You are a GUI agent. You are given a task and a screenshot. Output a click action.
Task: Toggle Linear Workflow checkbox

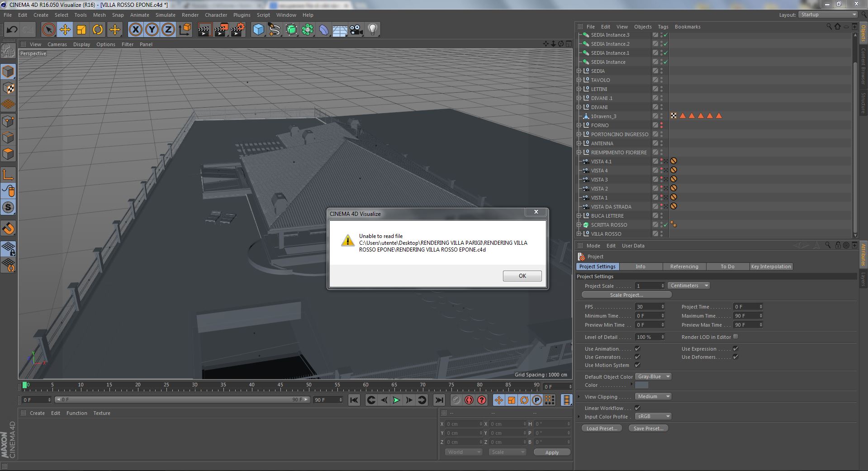pyautogui.click(x=637, y=408)
